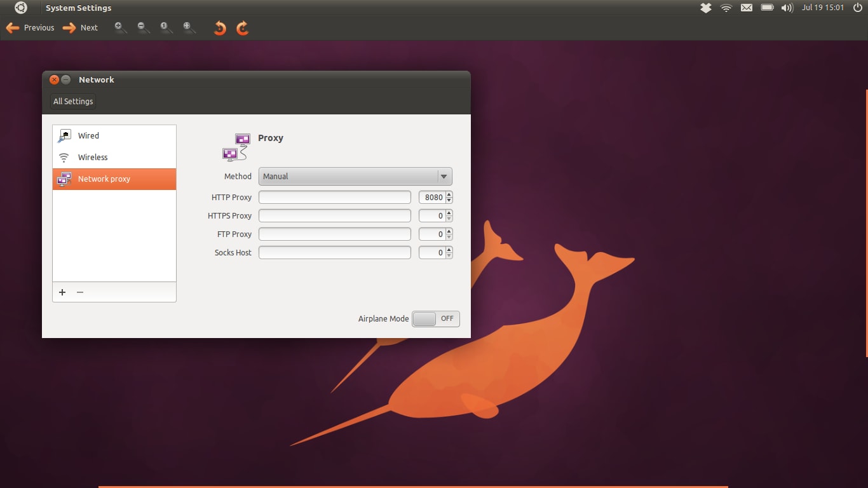Click the zoom in magnifier icon
Viewport: 868px width, 488px height.
(120, 27)
